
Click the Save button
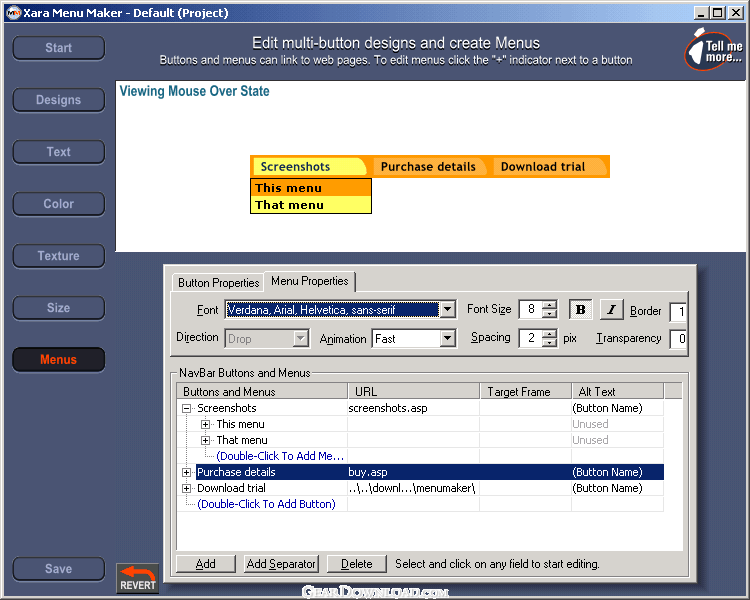(58, 569)
